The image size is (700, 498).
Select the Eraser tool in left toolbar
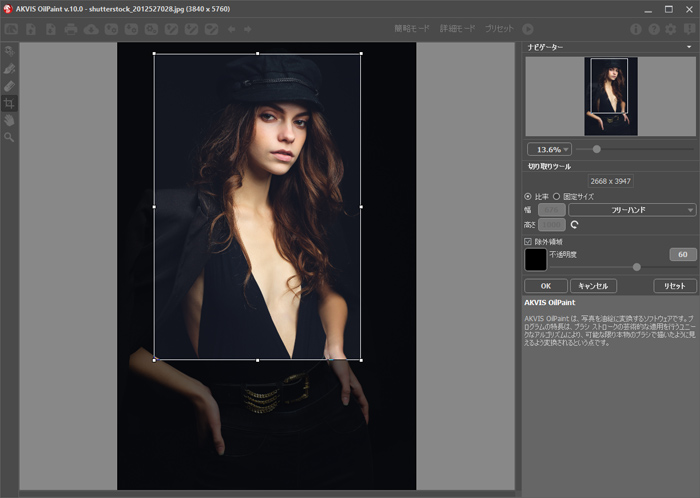click(9, 85)
